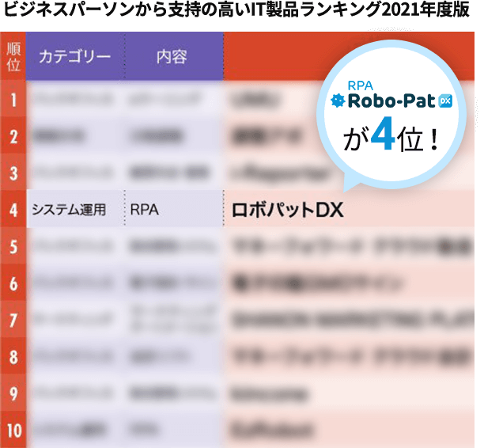The height and width of the screenshot is (448, 484).
Task: Click the が4位！ text in the bubble
Action: point(391,135)
